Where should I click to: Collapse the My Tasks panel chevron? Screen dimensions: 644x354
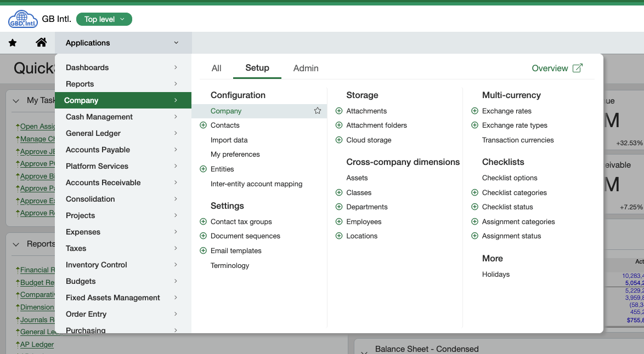click(x=16, y=100)
